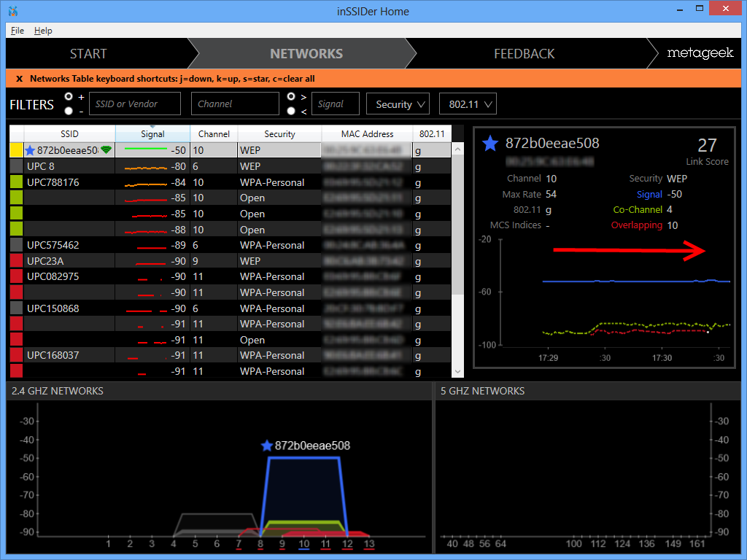Click the inSSIDer app icon in title bar
This screenshot has height=560, width=747.
(x=13, y=11)
